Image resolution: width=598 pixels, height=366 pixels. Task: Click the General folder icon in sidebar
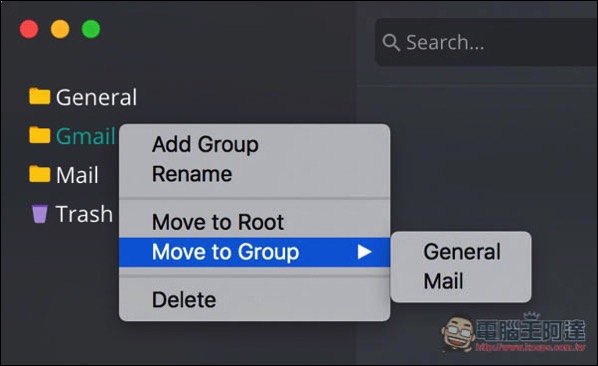[40, 96]
